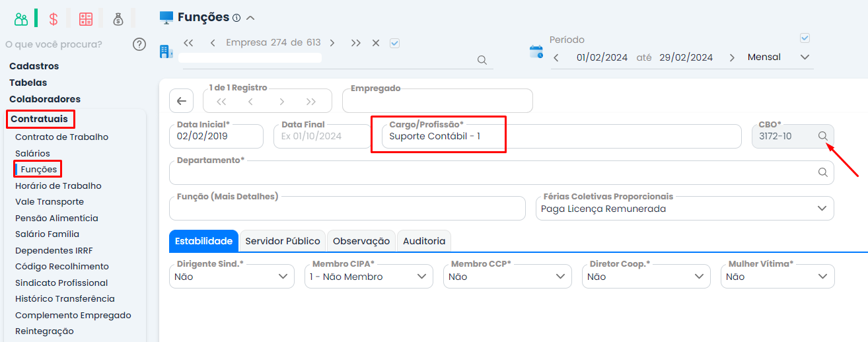
Task: Open Pensão Alimentícia
Action: pos(57,218)
